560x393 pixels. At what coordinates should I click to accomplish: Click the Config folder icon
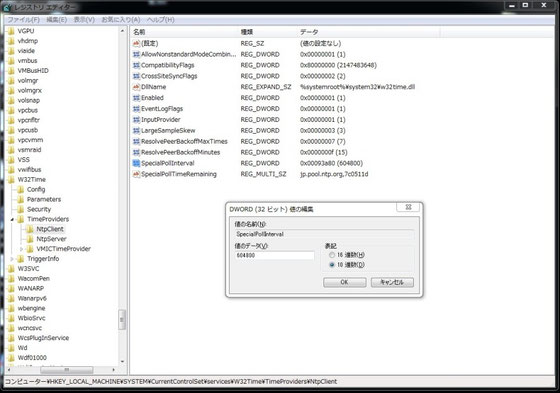coord(21,189)
